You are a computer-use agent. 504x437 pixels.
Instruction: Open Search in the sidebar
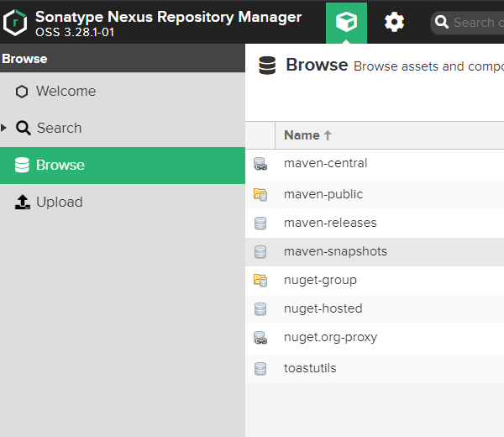59,128
